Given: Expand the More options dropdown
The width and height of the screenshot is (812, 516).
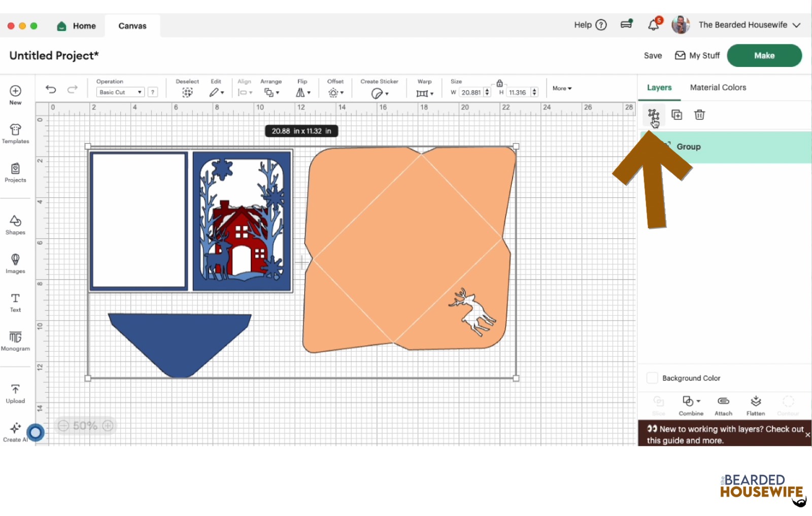Looking at the screenshot, I should tap(561, 88).
